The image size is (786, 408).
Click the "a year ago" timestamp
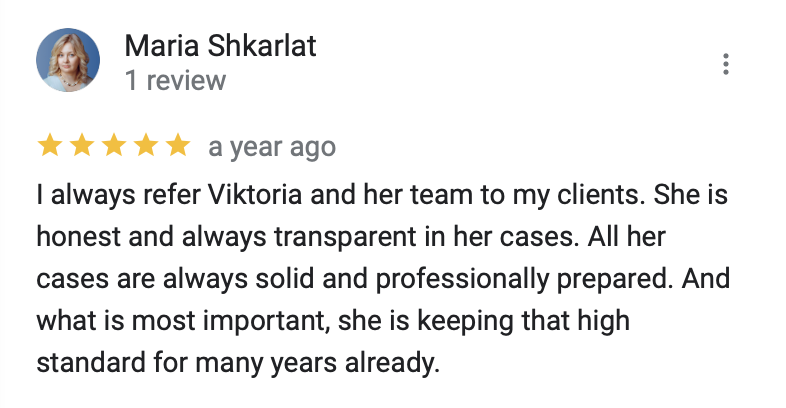click(272, 148)
